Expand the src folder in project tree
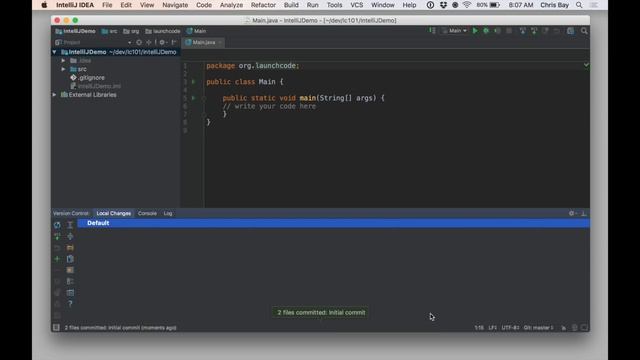640x360 pixels. tap(63, 69)
